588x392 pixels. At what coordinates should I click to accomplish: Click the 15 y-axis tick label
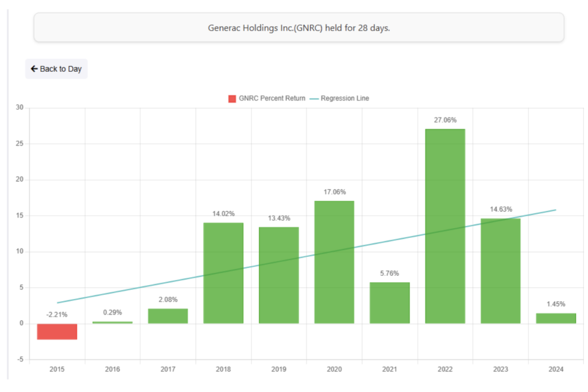point(20,216)
